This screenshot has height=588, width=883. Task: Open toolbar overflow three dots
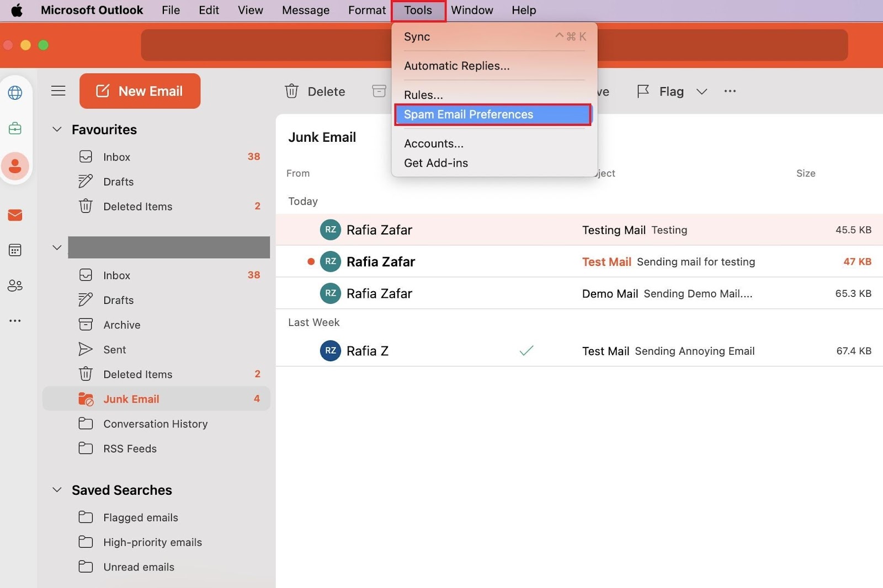pos(730,91)
